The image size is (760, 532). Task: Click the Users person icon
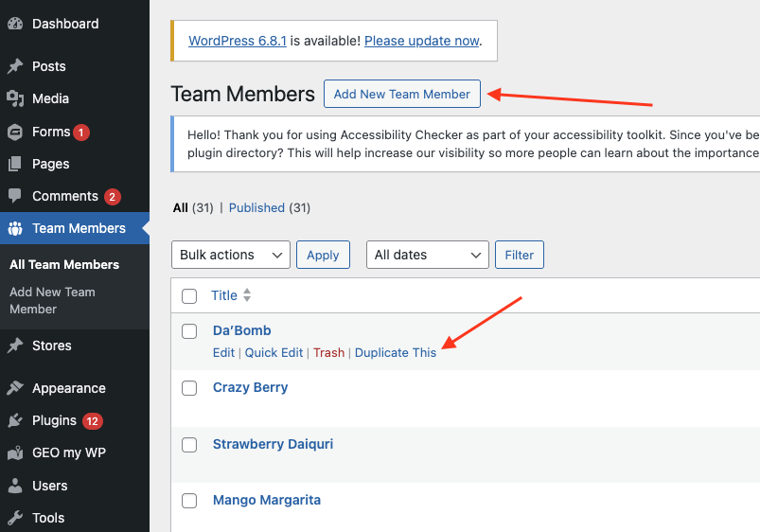15,486
